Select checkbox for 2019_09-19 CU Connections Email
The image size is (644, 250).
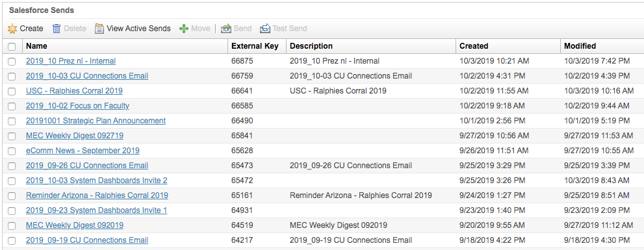(12, 240)
